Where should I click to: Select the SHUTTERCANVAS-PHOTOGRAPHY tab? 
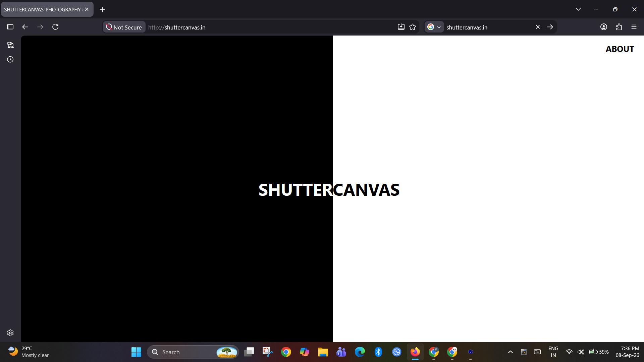coord(47,9)
